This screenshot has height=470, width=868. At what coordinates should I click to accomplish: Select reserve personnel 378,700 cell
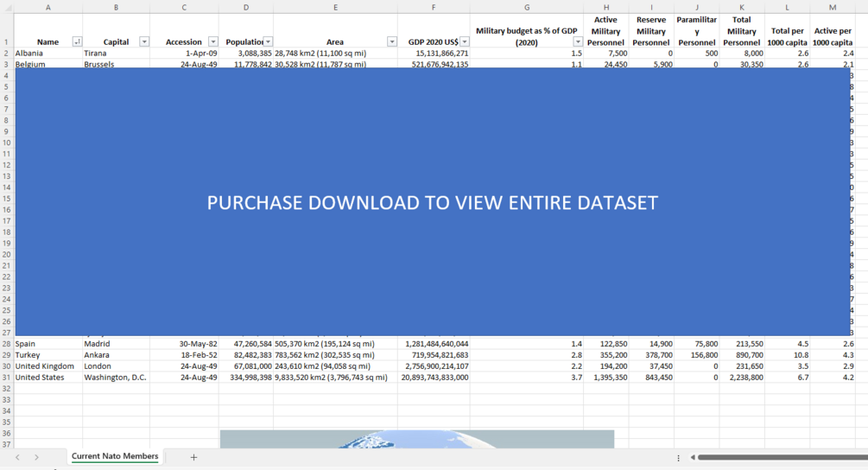pyautogui.click(x=651, y=355)
